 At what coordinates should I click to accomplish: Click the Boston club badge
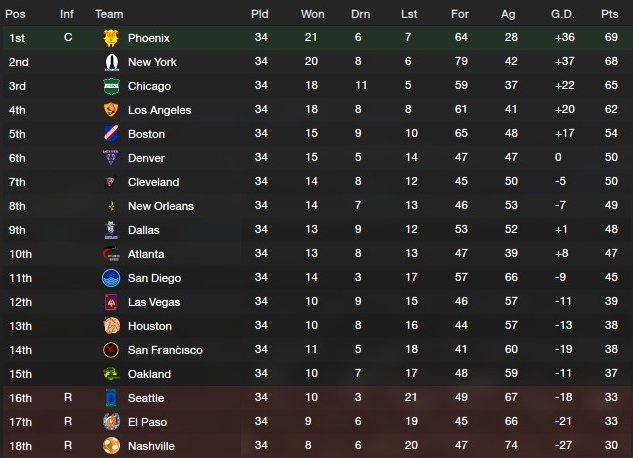[111, 134]
